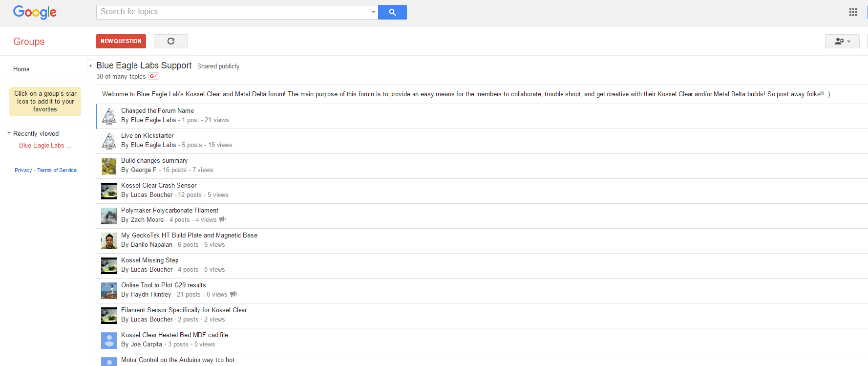Open My GeckoTek HT Build Plate topic

point(189,236)
